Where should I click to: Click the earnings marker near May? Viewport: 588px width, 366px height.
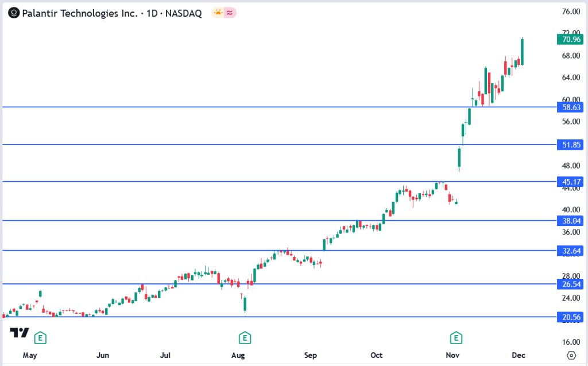[x=40, y=338]
